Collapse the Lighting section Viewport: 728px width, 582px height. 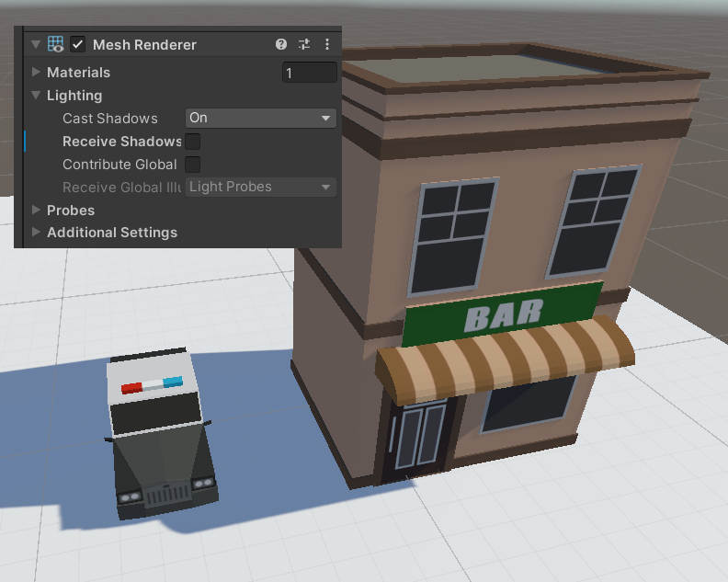[36, 96]
